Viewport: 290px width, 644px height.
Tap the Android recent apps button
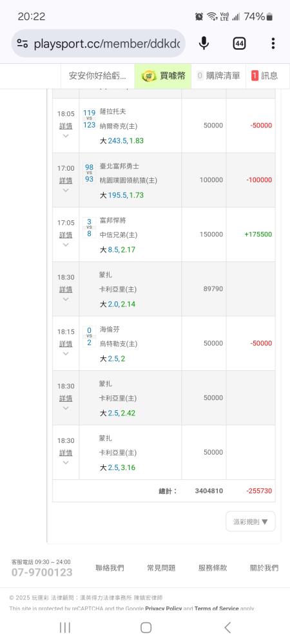click(x=65, y=627)
